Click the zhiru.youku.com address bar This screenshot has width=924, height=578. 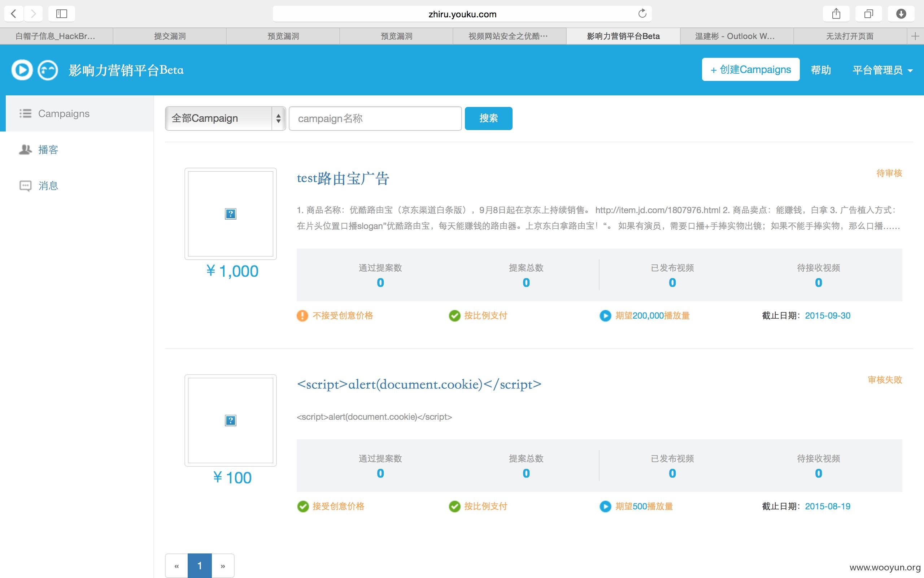pyautogui.click(x=462, y=14)
